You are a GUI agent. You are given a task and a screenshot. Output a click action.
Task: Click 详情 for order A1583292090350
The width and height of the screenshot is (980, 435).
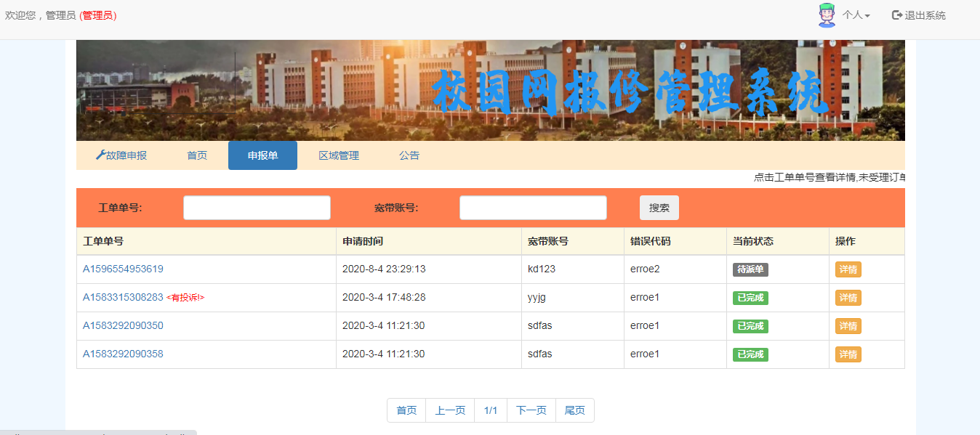coord(848,326)
